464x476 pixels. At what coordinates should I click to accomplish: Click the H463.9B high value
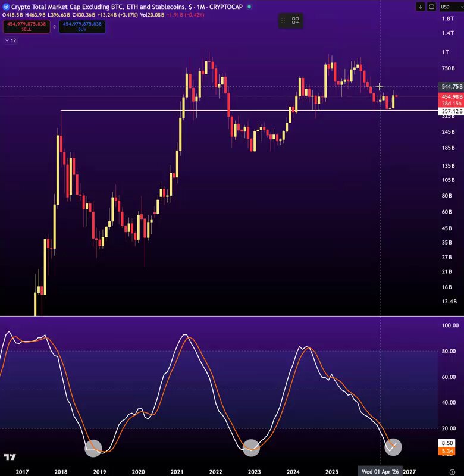click(35, 15)
